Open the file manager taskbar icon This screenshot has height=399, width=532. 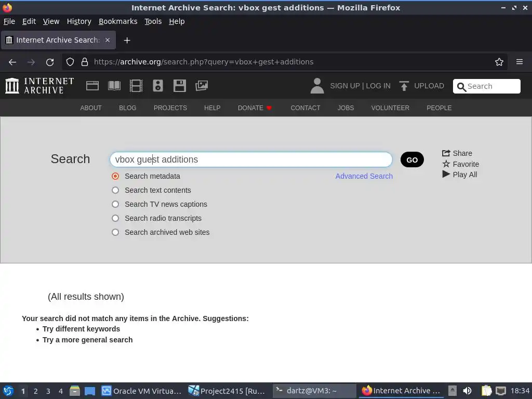[x=75, y=391]
